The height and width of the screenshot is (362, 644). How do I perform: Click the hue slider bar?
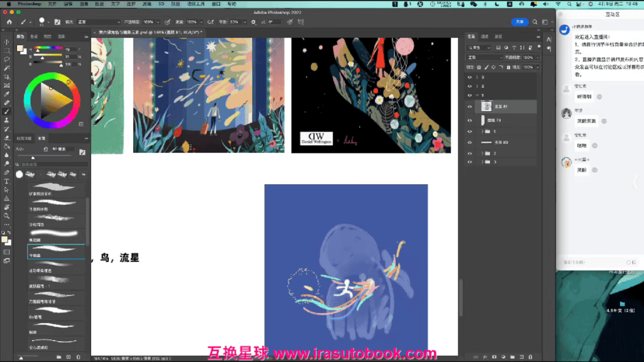[x=48, y=48]
